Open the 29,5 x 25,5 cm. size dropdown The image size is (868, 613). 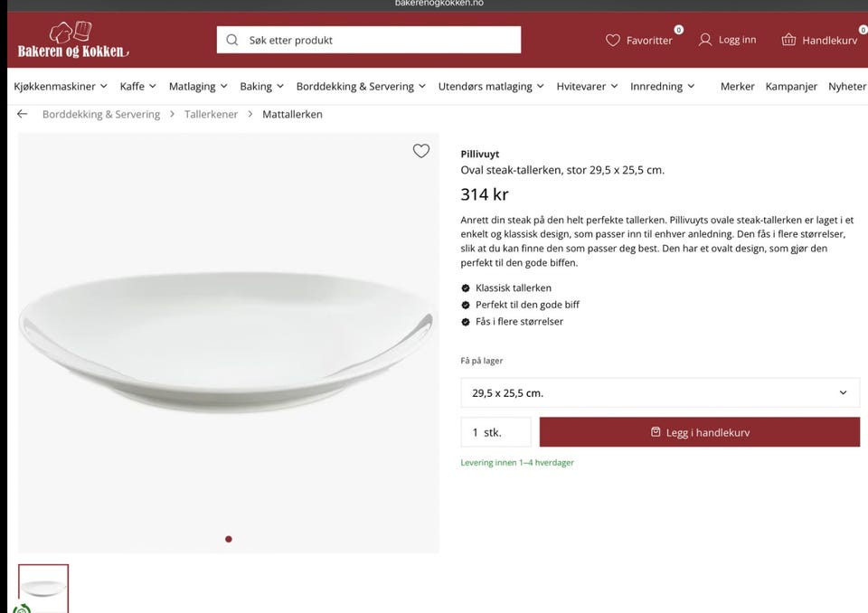pyautogui.click(x=660, y=393)
